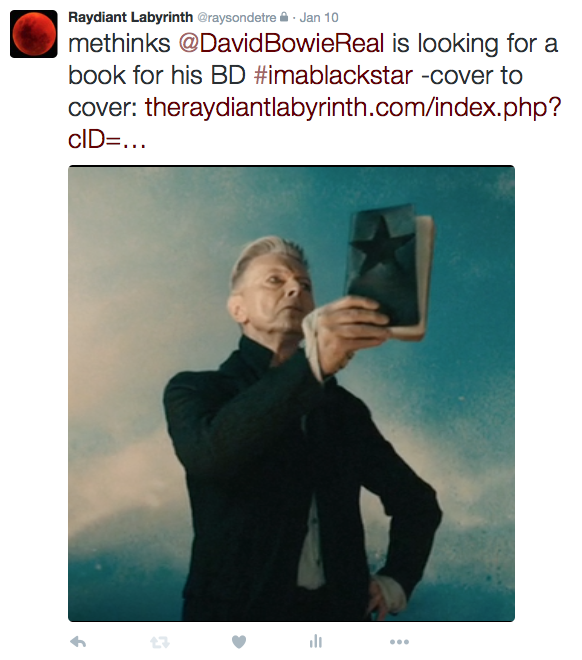Like the tweet with the heart icon
Image resolution: width=582 pixels, height=660 pixels.
pos(239,642)
